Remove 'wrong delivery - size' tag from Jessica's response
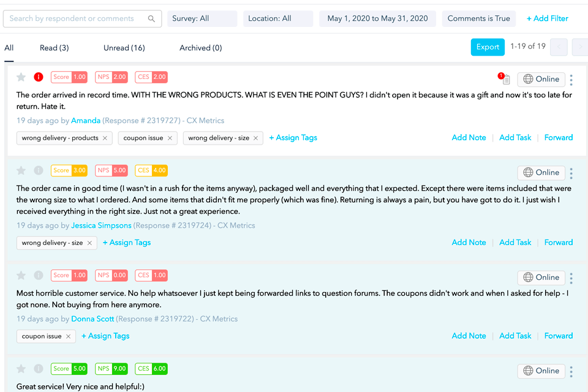 tap(89, 243)
